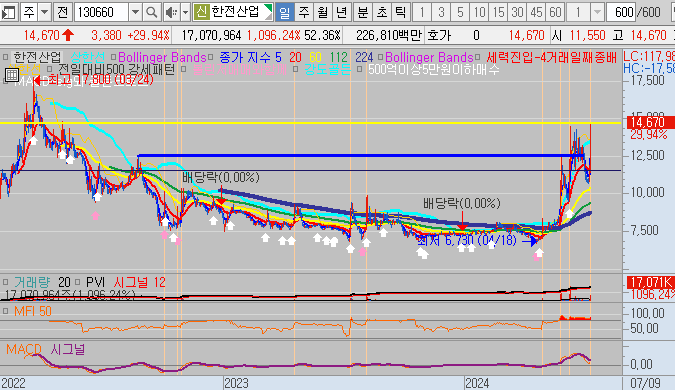Toggle the 종가 지수 moving average checkbox

point(210,57)
